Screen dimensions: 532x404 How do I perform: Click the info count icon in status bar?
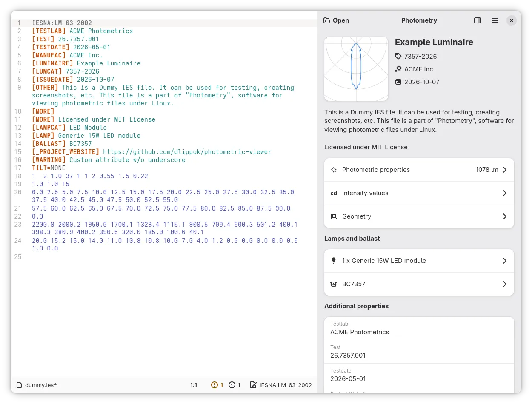tap(232, 385)
